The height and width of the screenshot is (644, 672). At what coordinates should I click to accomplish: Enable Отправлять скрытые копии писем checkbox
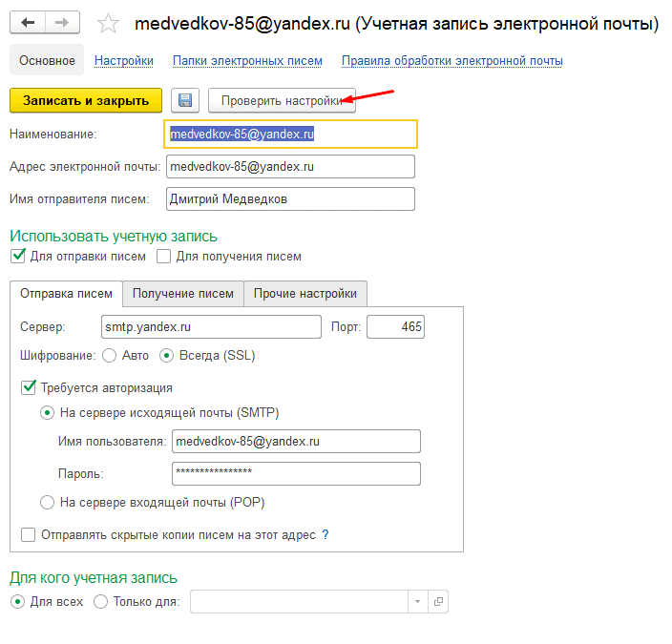pyautogui.click(x=29, y=534)
